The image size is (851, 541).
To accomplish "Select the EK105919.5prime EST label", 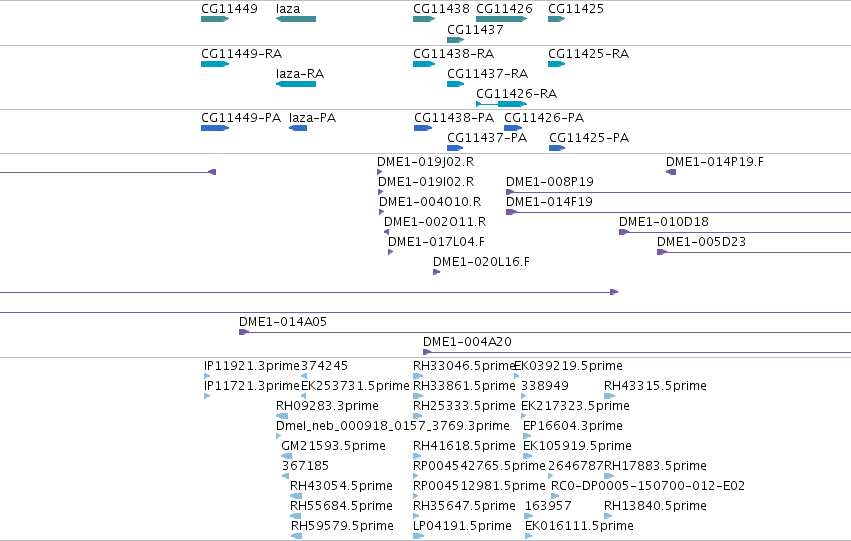I will (x=577, y=446).
